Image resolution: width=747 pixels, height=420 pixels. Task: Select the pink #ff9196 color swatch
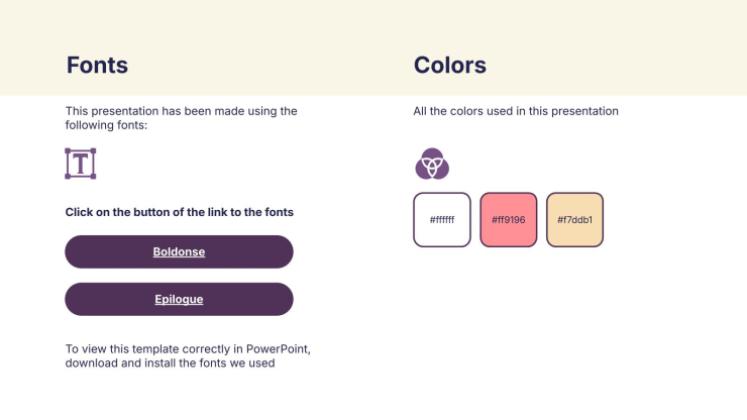[x=508, y=219]
